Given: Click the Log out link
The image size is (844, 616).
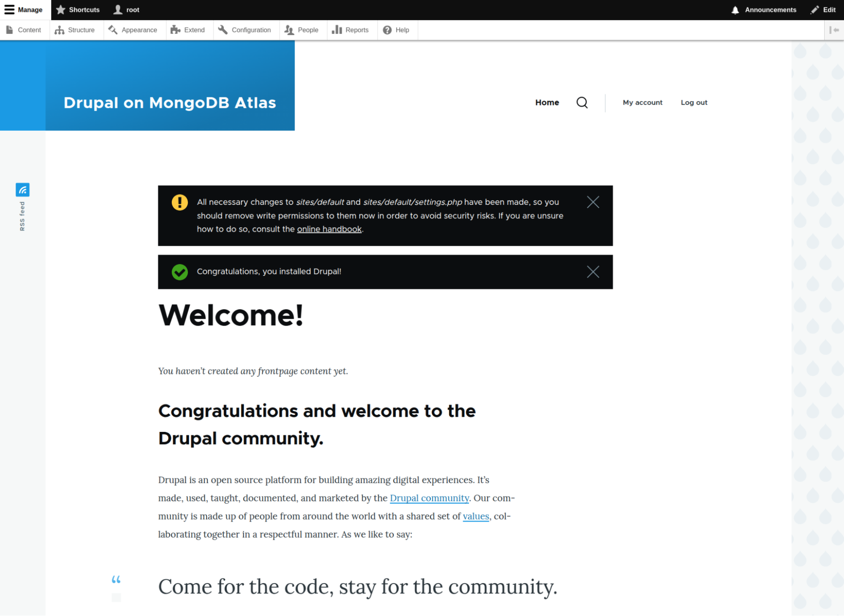Looking at the screenshot, I should tap(694, 103).
